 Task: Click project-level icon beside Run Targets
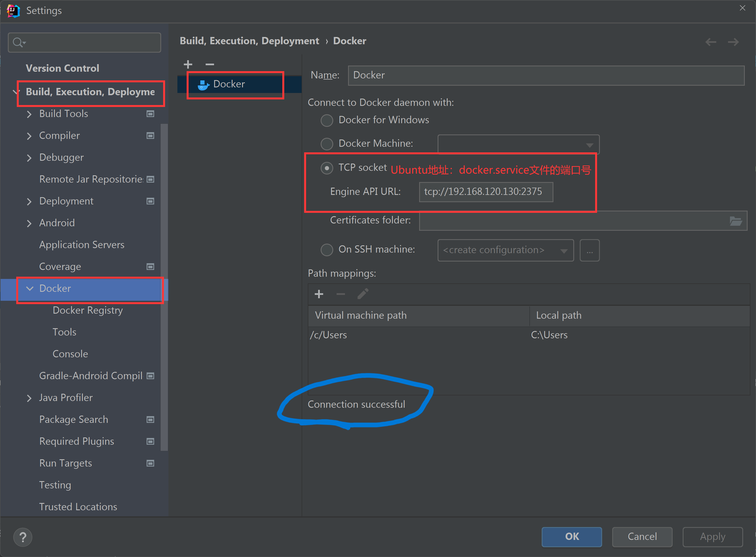[150, 463]
